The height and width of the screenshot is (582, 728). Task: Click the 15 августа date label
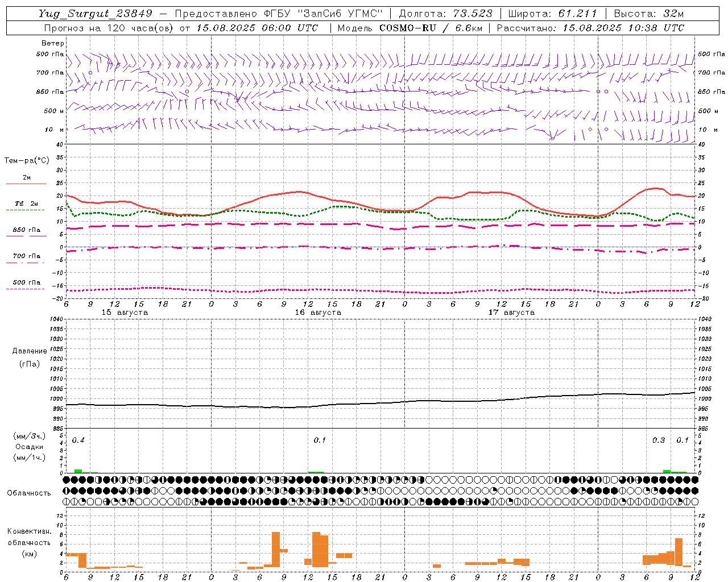coord(125,313)
